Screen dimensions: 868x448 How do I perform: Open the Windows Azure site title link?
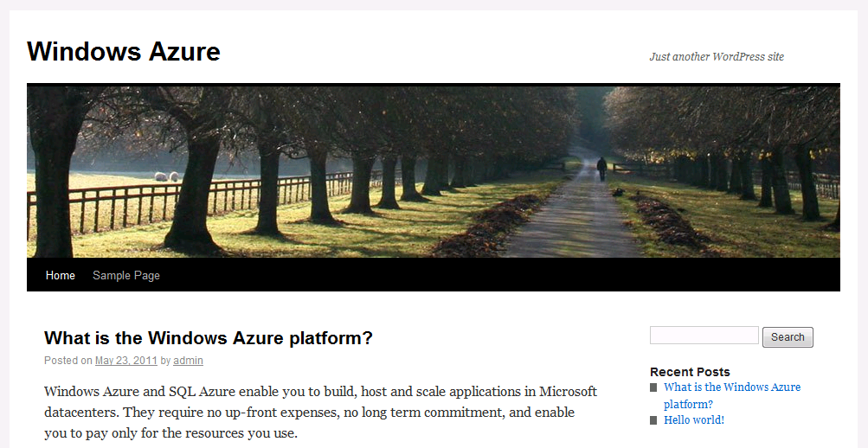124,51
